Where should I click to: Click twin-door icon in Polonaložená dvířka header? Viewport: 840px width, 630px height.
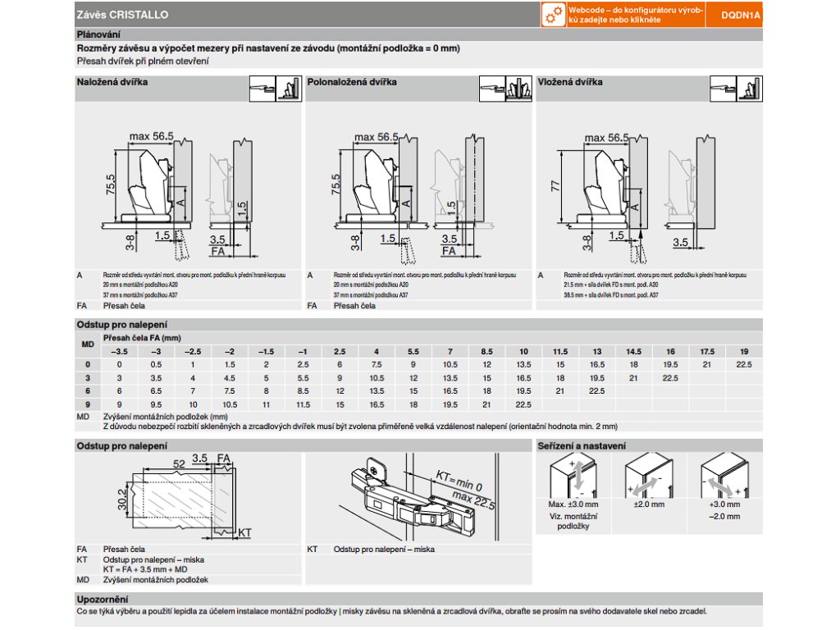click(x=518, y=87)
